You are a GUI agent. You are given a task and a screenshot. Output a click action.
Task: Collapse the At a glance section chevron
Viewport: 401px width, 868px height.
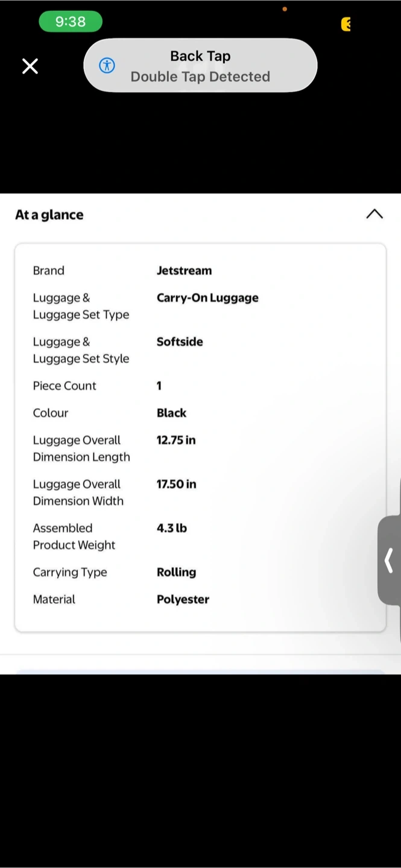(374, 214)
